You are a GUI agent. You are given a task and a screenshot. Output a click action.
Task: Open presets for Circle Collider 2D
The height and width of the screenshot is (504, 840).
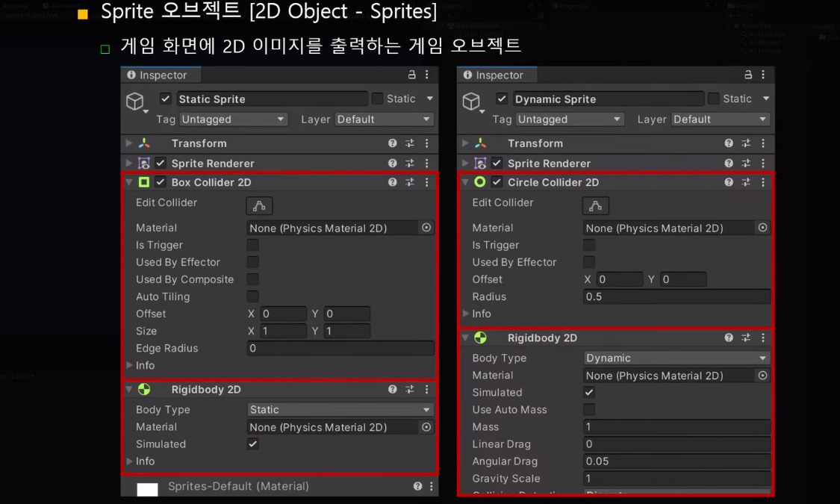coord(746,182)
